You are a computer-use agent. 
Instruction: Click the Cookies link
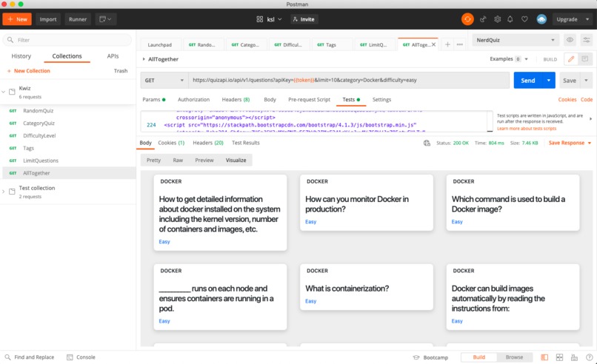coord(567,100)
